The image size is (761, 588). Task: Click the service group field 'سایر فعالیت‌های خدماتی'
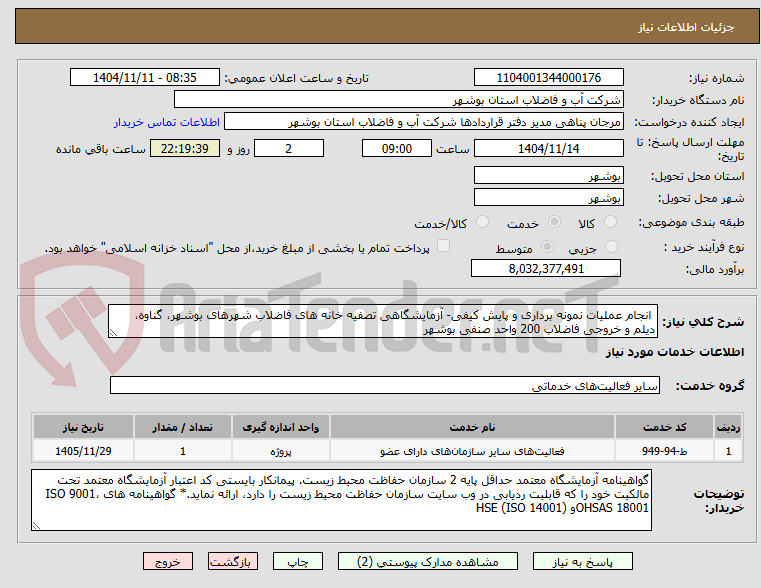384,385
